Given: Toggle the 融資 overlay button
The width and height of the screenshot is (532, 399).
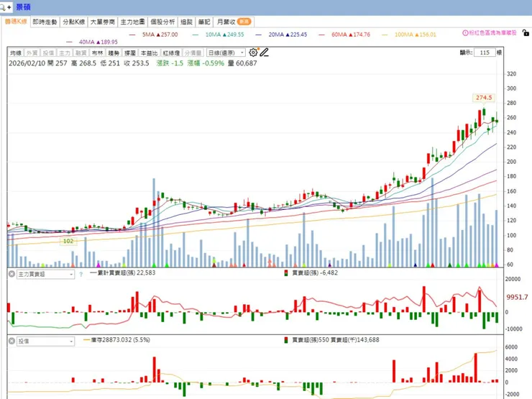Looking at the screenshot, I should pos(81,52).
